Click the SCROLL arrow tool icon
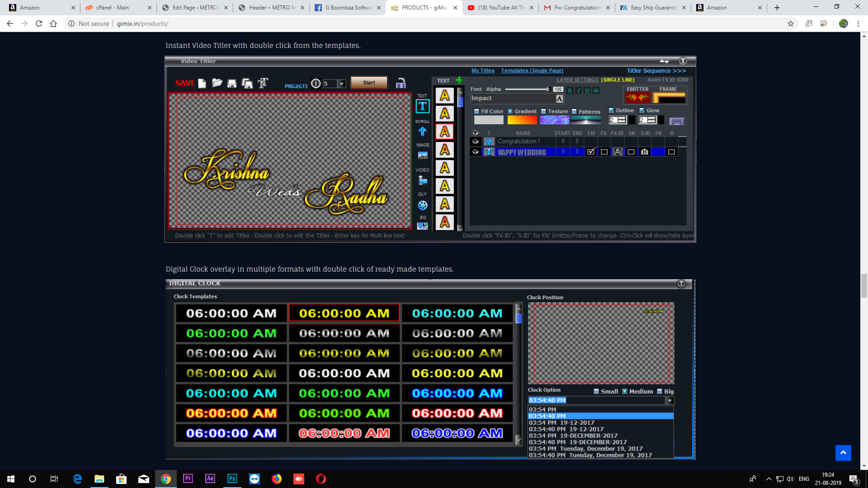This screenshot has width=868, height=488. (x=422, y=131)
